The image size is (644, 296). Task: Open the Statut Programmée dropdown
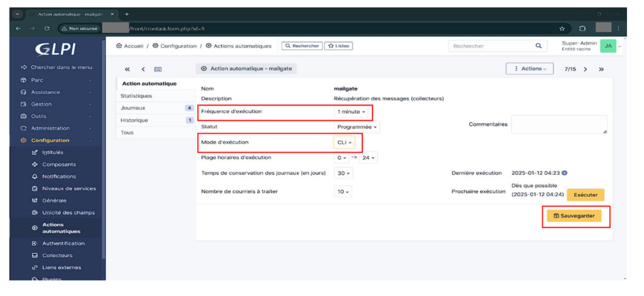tap(357, 127)
